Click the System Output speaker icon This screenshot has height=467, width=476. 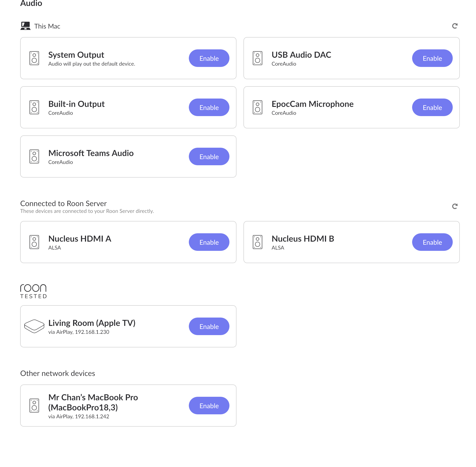point(34,58)
